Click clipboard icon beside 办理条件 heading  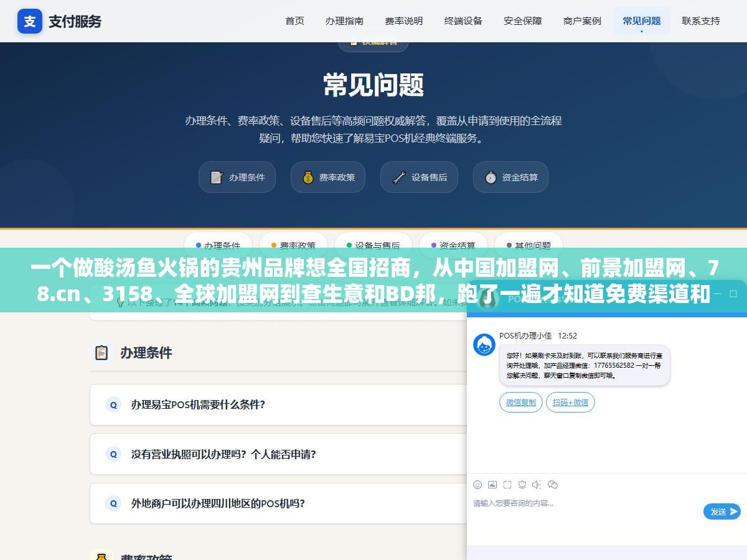click(x=101, y=353)
